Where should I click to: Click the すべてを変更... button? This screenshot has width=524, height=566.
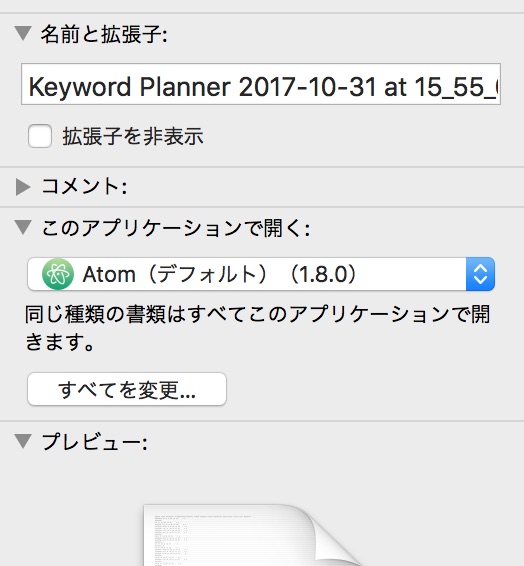coord(127,389)
